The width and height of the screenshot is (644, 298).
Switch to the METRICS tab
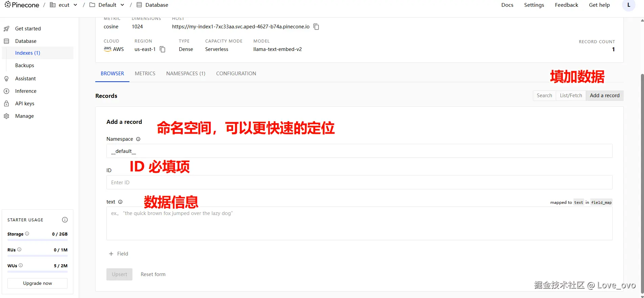pos(145,74)
